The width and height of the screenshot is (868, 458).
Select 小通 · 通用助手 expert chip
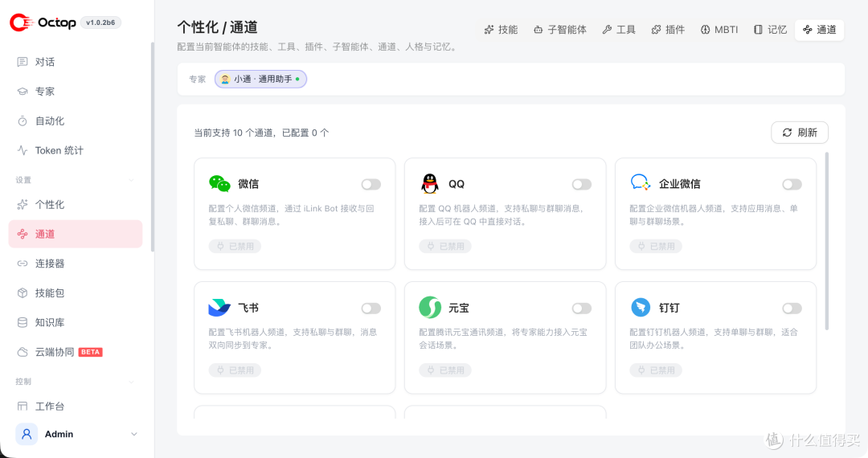click(x=260, y=79)
